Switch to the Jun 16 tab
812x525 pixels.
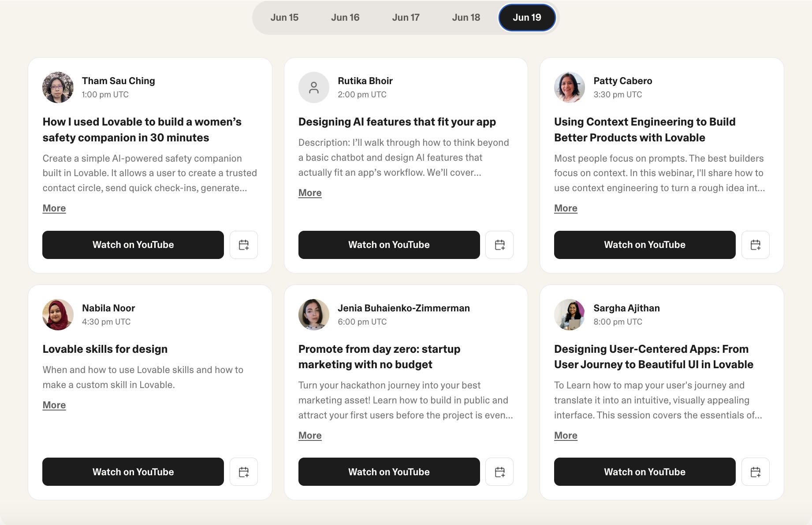coord(345,18)
